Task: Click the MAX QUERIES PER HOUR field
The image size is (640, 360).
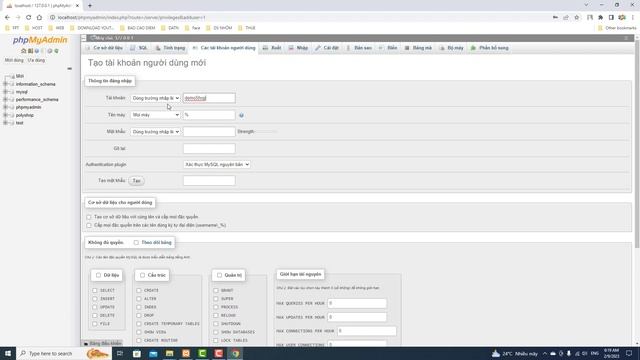Action: point(357,303)
